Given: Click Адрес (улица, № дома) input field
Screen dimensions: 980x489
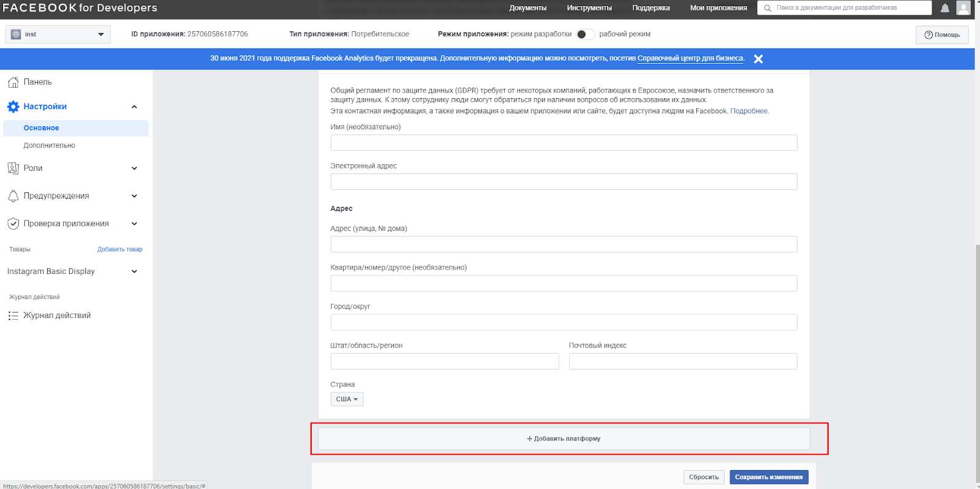Looking at the screenshot, I should tap(563, 244).
